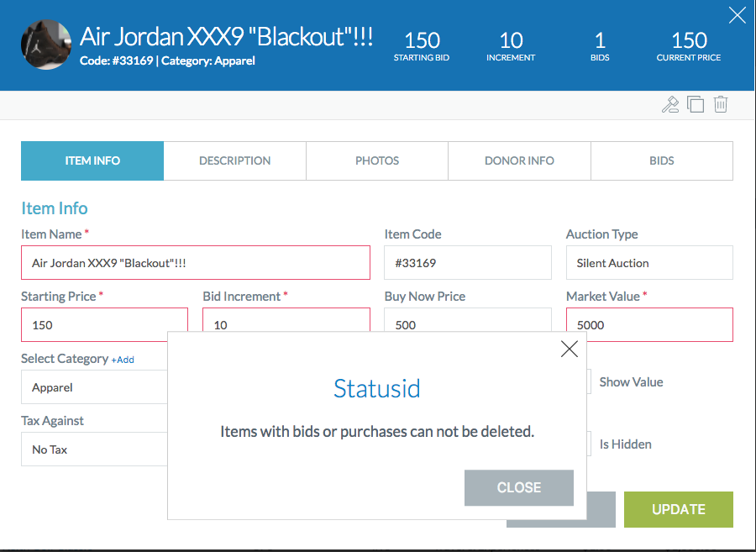The width and height of the screenshot is (756, 552).
Task: Click the trash delete icon
Action: pyautogui.click(x=721, y=104)
